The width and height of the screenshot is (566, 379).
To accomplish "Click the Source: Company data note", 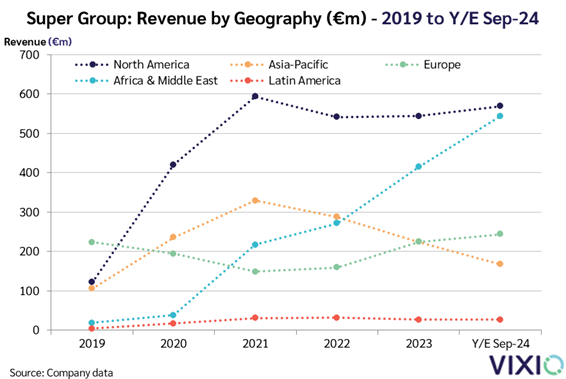I will coord(61,373).
